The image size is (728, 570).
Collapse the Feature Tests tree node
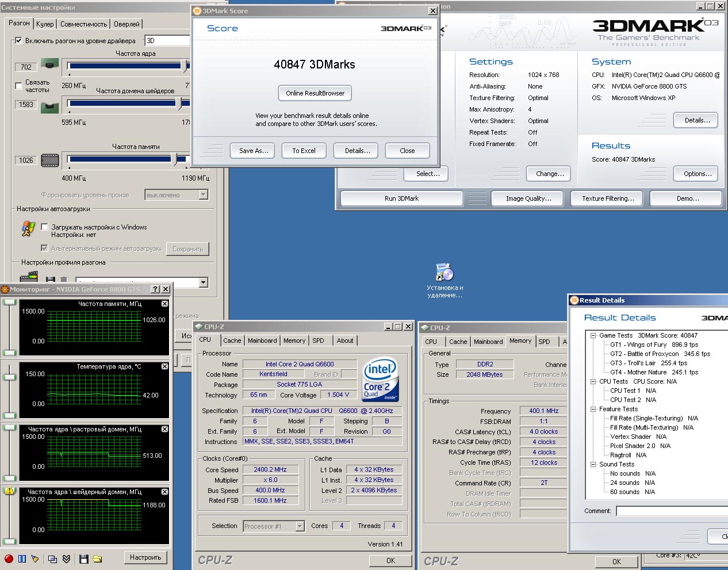(593, 409)
